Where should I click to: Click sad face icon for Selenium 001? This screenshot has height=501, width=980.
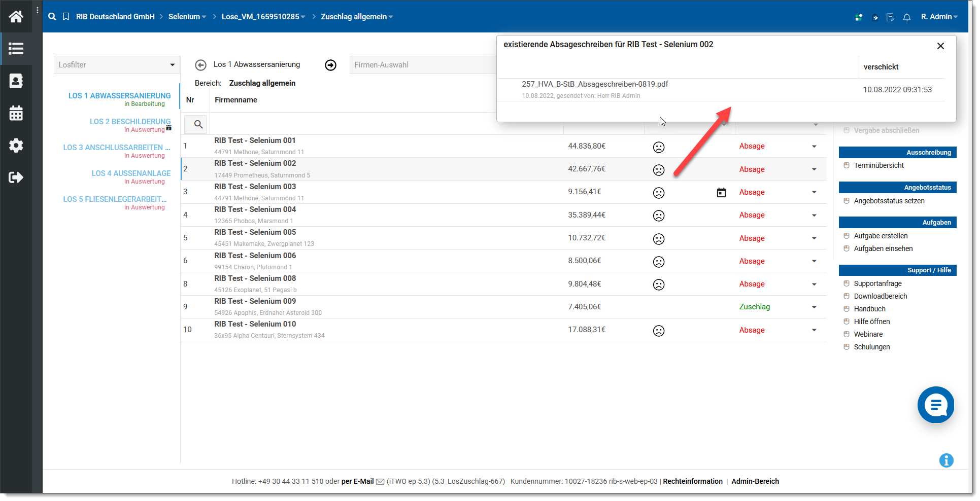[659, 147]
